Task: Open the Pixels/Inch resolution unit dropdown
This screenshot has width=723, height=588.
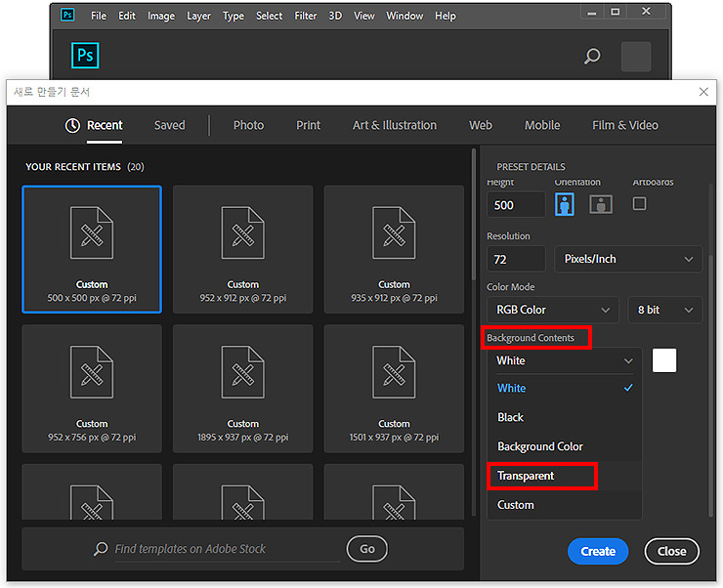Action: [628, 259]
